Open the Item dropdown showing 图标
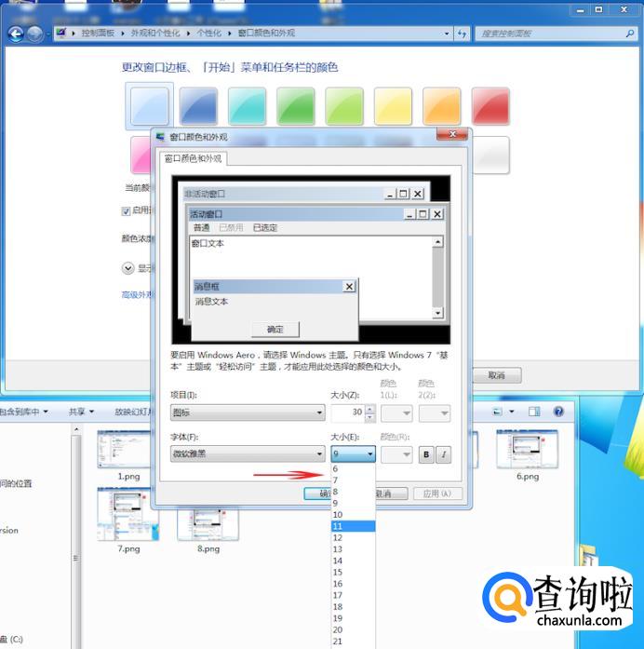Screen dimensions: 644x649 (248, 412)
